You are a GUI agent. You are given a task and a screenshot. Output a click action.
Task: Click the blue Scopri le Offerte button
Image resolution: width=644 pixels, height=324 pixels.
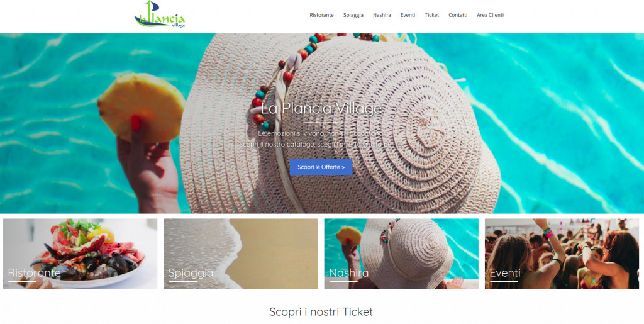pos(321,167)
